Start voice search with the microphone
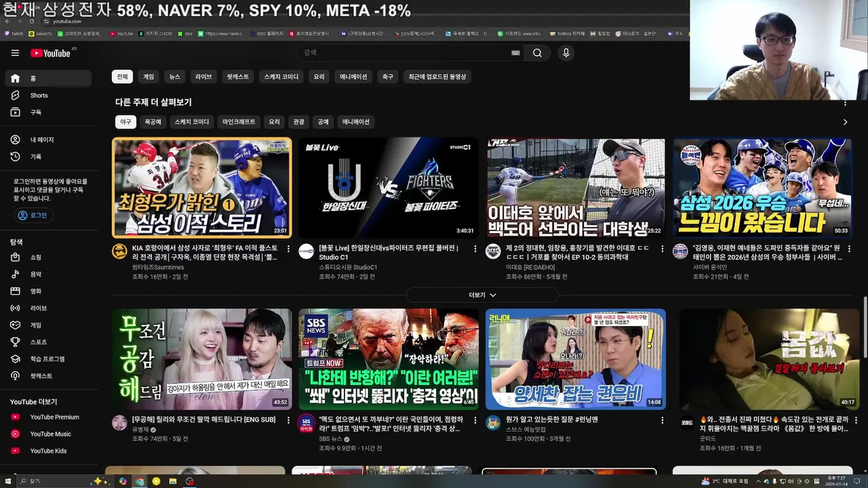Image resolution: width=868 pixels, height=488 pixels. [x=566, y=53]
